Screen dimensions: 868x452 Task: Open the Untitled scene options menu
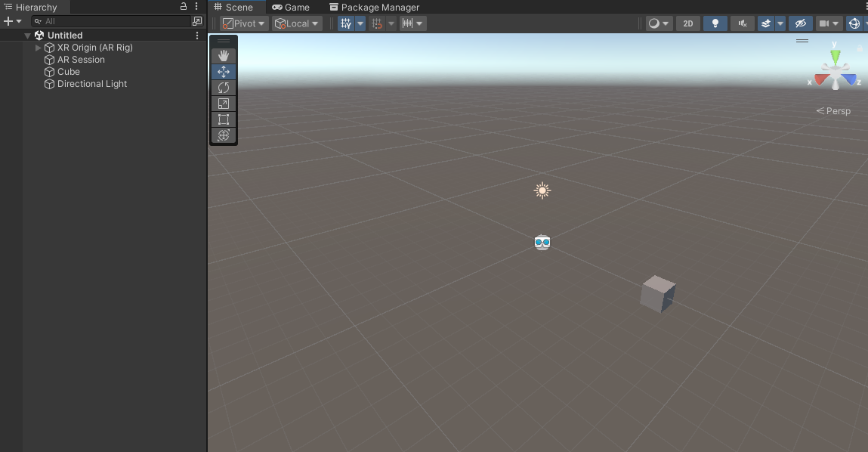click(x=197, y=36)
